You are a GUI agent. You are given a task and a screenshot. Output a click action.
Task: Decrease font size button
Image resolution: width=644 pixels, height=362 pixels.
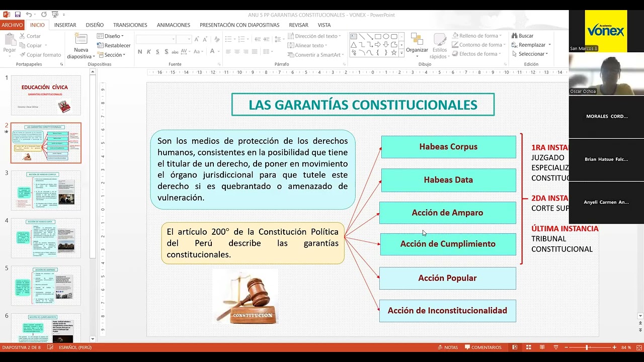tap(205, 39)
